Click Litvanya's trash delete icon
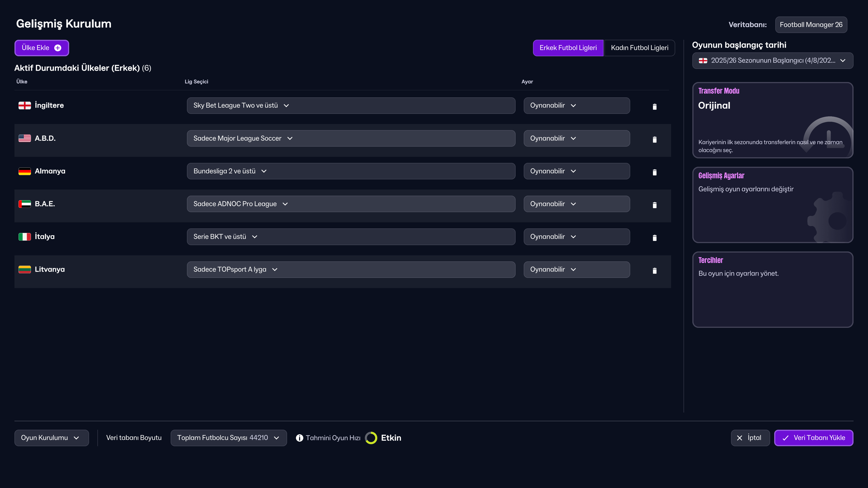 (654, 270)
